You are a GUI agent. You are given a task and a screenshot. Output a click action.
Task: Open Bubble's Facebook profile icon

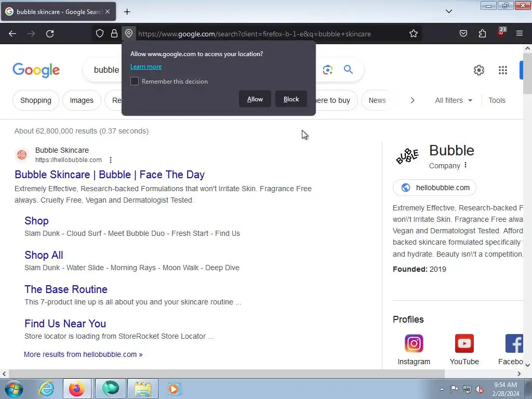point(514,343)
